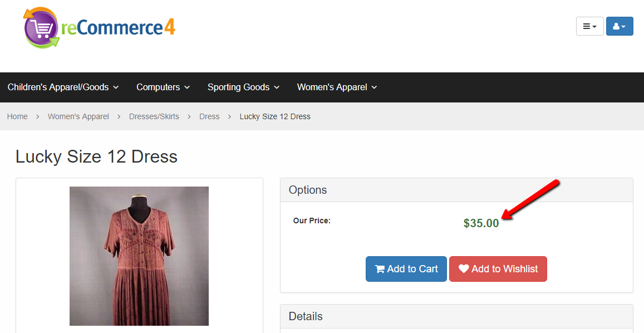Open the user account dropdown button

tap(620, 26)
